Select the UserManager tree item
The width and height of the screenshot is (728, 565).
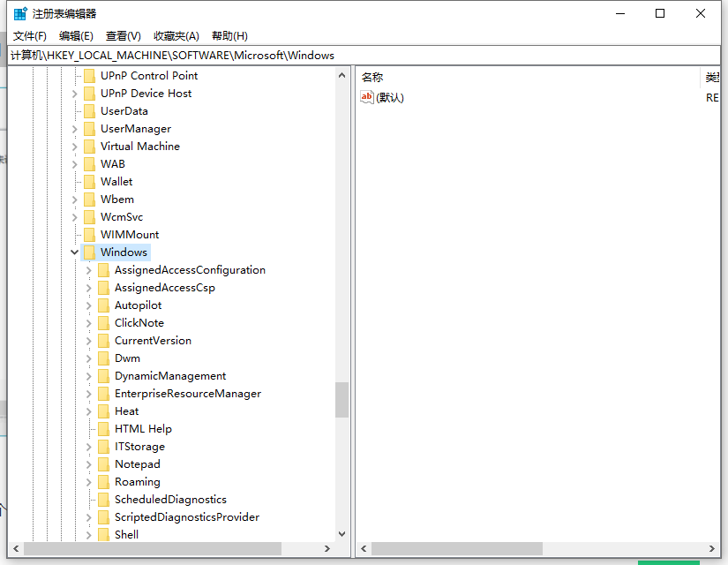pos(135,128)
